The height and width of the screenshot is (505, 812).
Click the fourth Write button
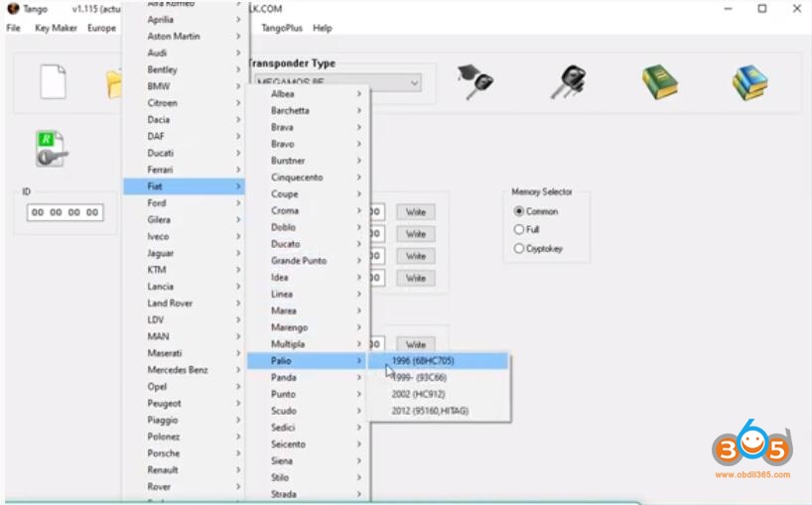(415, 278)
